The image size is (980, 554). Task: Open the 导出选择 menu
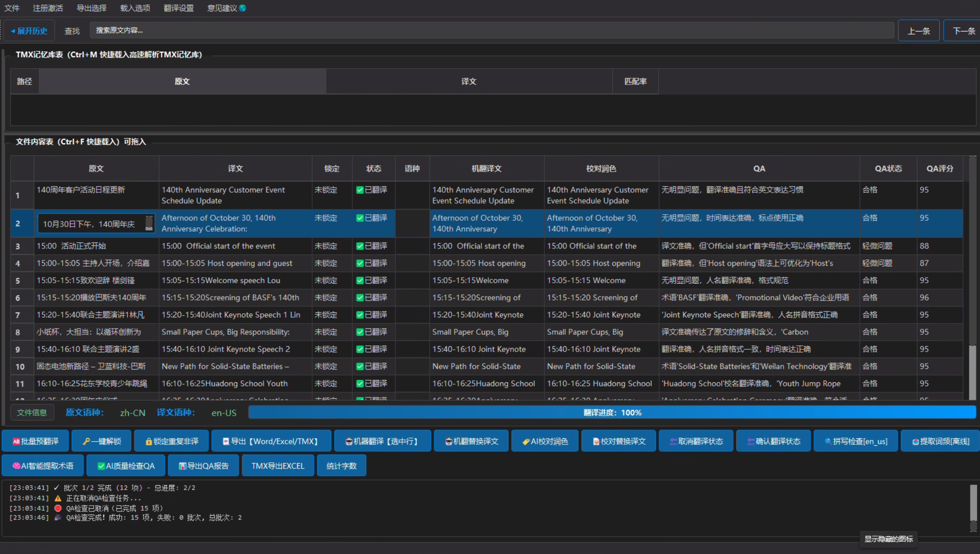coord(91,8)
